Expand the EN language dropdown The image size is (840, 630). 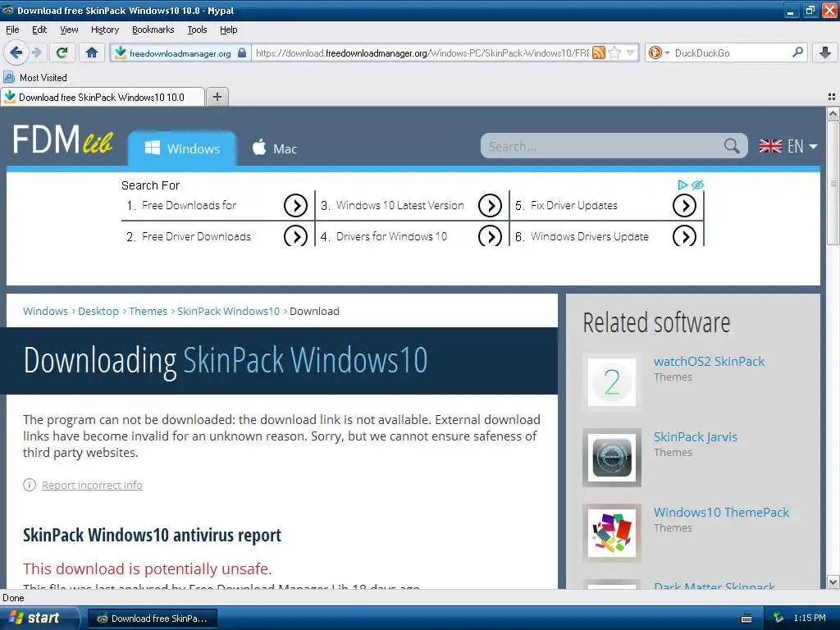click(788, 146)
